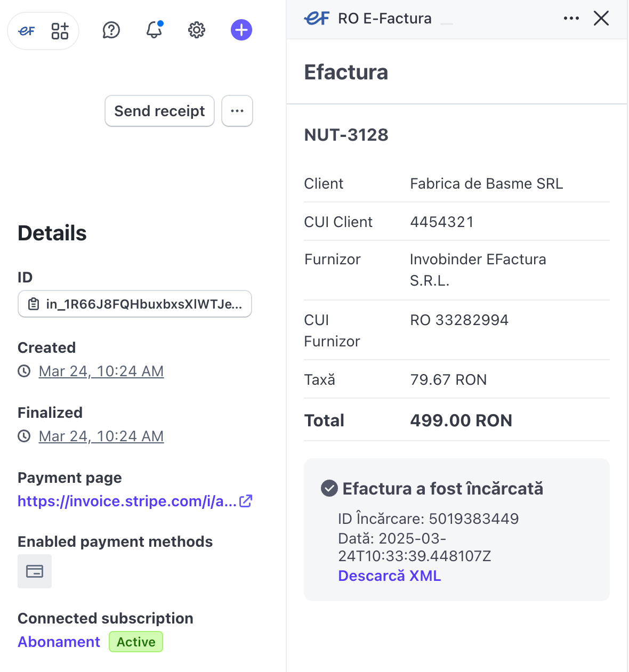Click the Active status badge
The image size is (629, 672).
coord(136,642)
